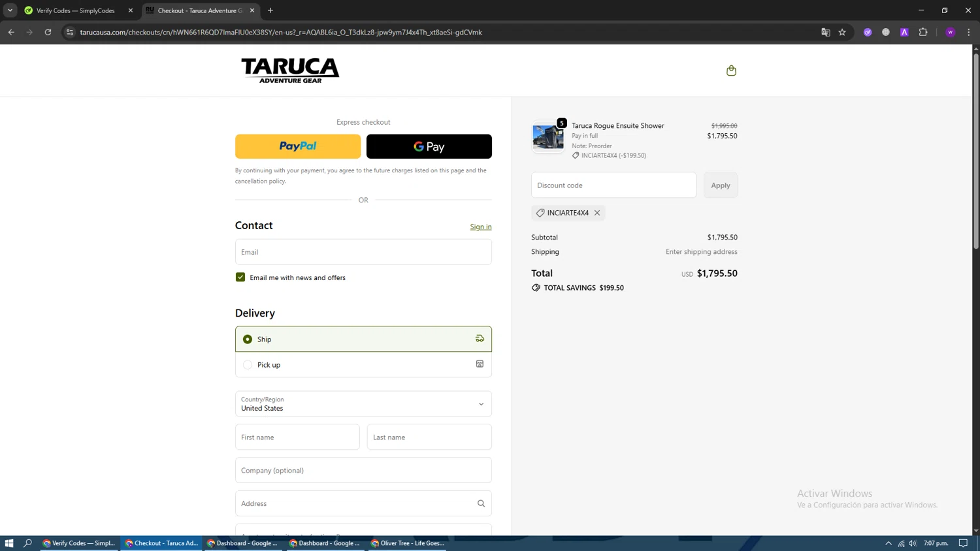Click the page vertical scrollbar
Viewport: 980px width, 551px height.
tap(976, 151)
